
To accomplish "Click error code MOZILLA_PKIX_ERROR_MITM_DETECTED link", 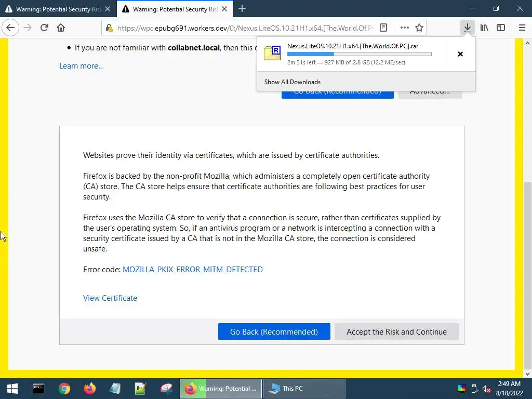I will click(192, 270).
